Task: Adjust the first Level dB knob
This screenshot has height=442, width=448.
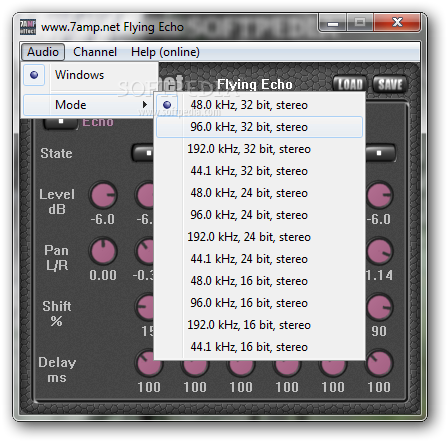Action: (x=103, y=195)
